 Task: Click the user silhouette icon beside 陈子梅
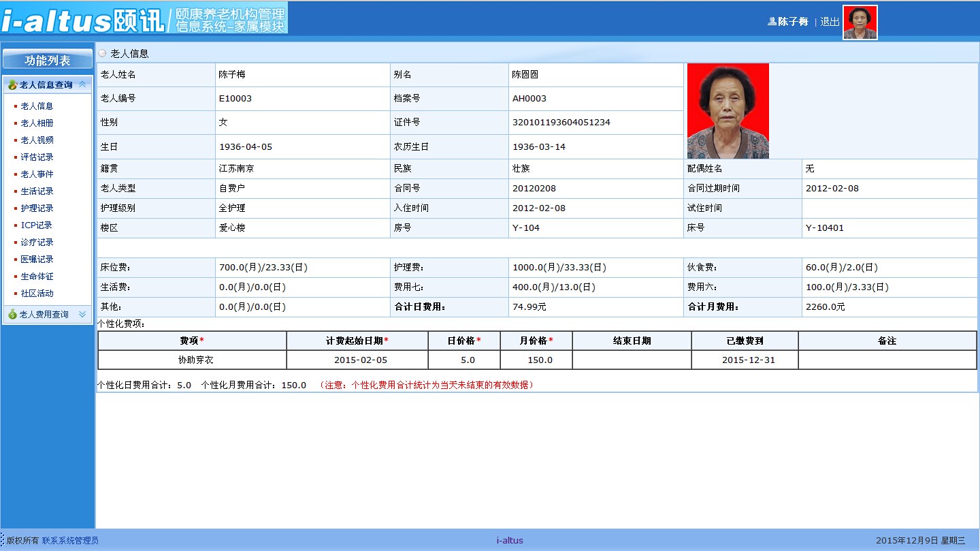pos(772,22)
